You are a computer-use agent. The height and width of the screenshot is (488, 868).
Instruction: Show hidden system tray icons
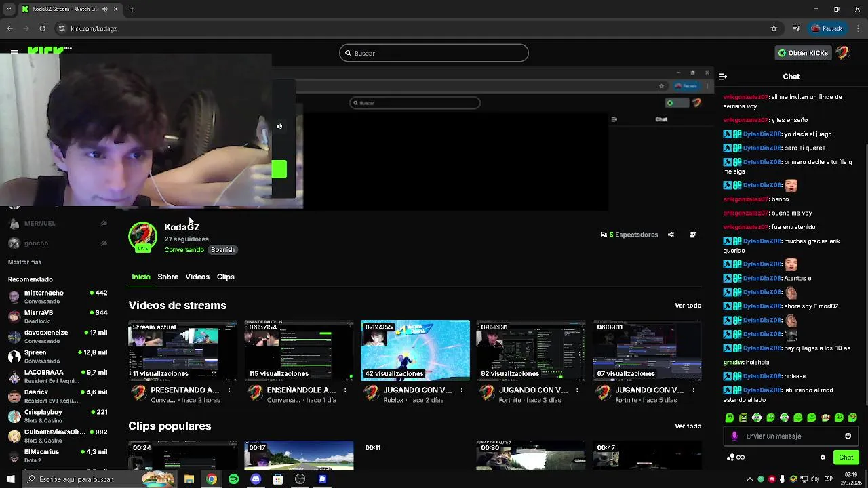pos(749,479)
